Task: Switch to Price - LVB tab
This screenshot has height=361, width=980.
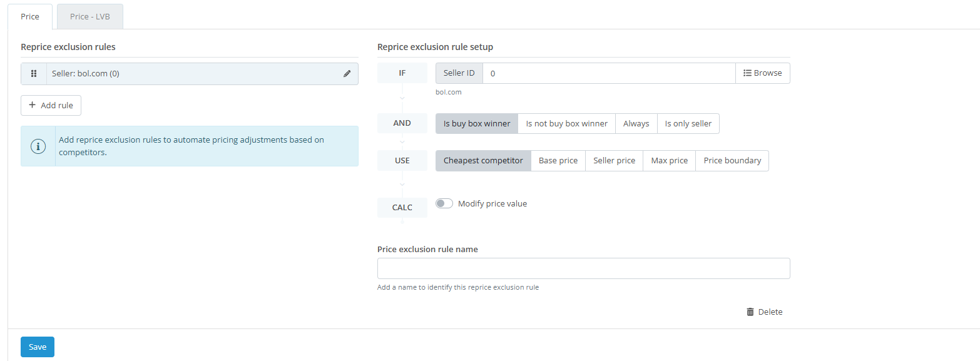Action: 90,17
